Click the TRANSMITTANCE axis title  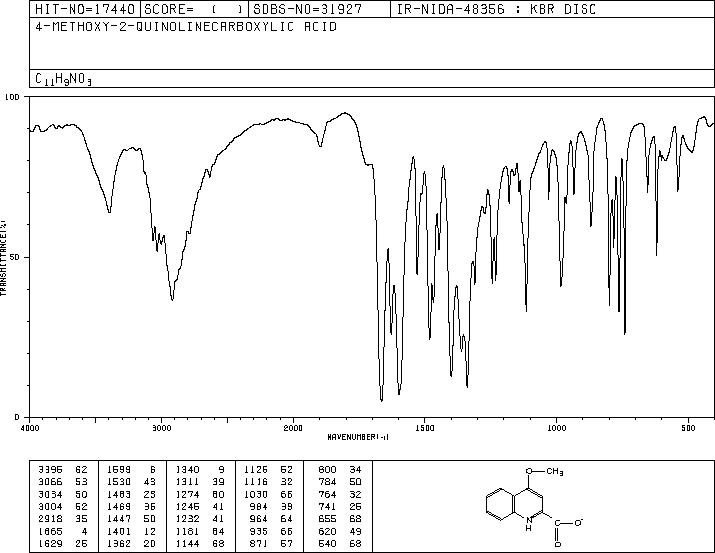tap(3, 258)
